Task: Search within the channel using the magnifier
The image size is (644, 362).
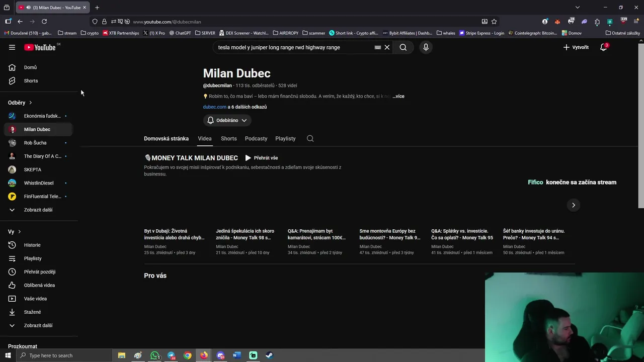Action: click(310, 139)
